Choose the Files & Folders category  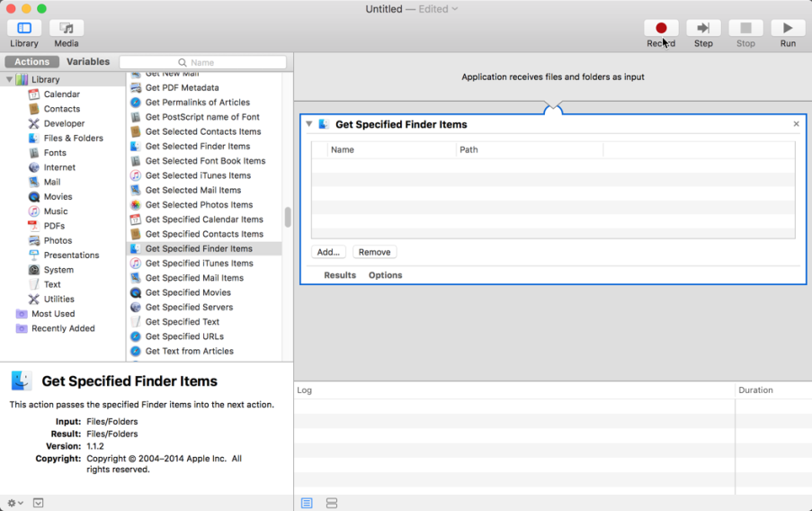point(73,138)
